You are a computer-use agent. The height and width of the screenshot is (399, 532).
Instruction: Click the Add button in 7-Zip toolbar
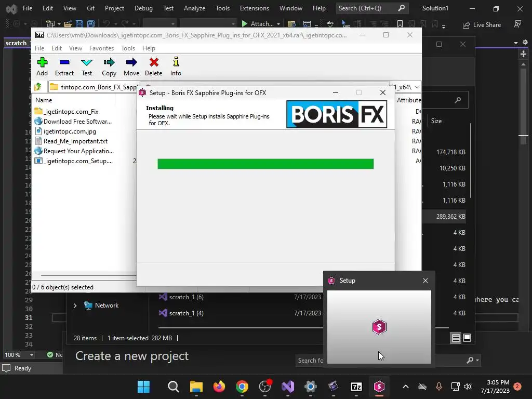coord(42,66)
